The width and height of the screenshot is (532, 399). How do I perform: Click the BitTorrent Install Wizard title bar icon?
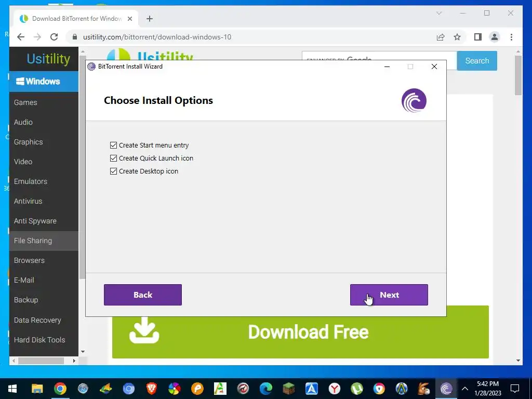click(91, 66)
